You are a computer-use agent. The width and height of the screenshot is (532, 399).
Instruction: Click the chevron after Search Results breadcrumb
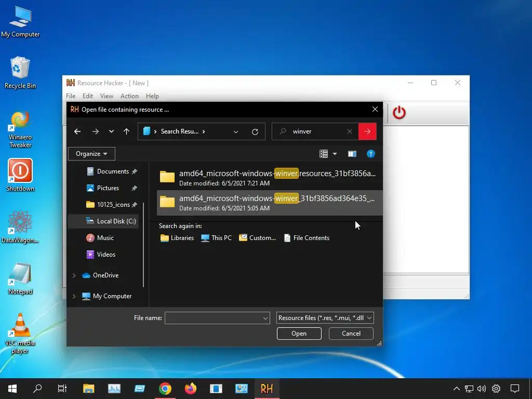[204, 131]
